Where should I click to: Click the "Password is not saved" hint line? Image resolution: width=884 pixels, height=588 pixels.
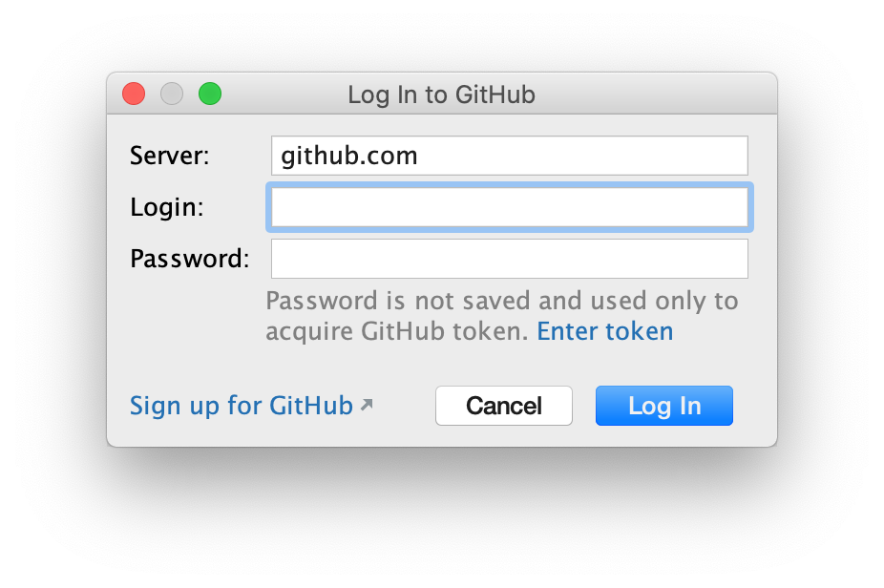pos(502,301)
